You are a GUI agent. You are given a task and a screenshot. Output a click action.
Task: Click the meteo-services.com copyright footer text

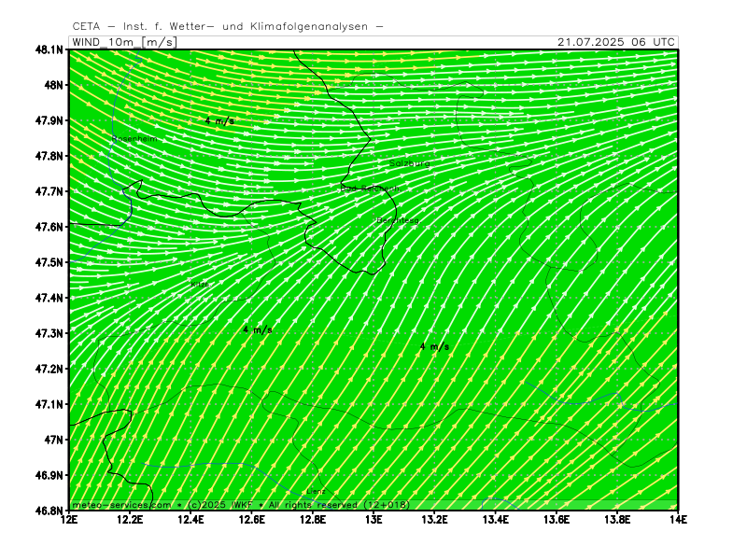pos(241,505)
